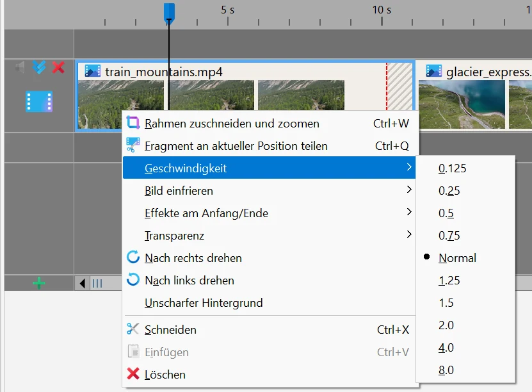Viewport: 532px width, 392px height.
Task: Click the rotate left icon in menu
Action: [133, 280]
